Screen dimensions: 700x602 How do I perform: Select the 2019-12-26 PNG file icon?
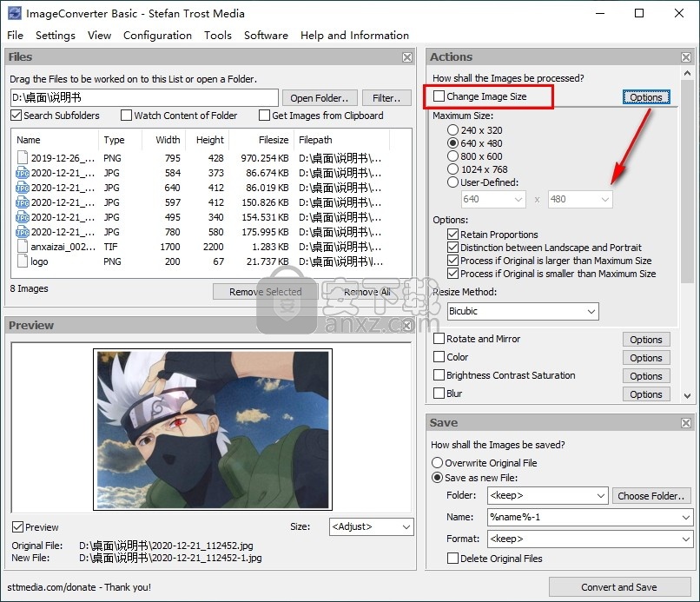click(x=23, y=157)
